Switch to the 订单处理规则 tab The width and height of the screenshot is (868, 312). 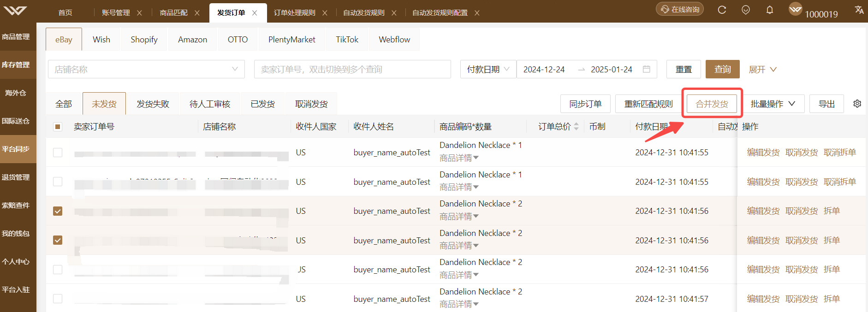(295, 13)
